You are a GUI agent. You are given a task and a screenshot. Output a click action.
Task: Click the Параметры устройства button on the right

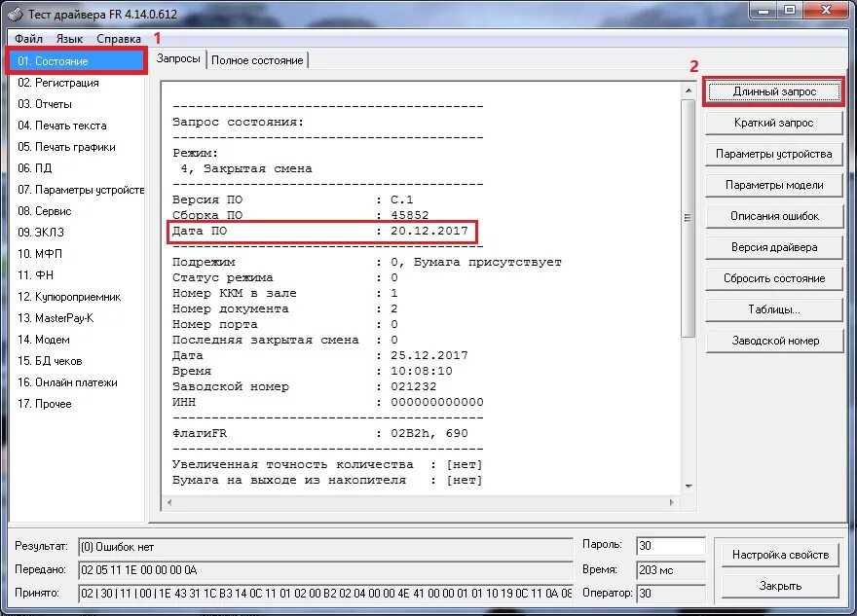tap(774, 154)
